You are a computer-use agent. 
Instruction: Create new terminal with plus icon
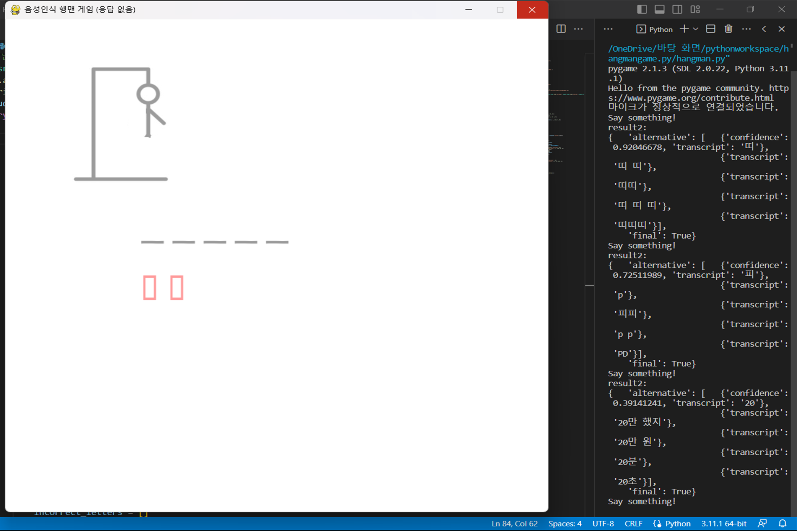[684, 29]
